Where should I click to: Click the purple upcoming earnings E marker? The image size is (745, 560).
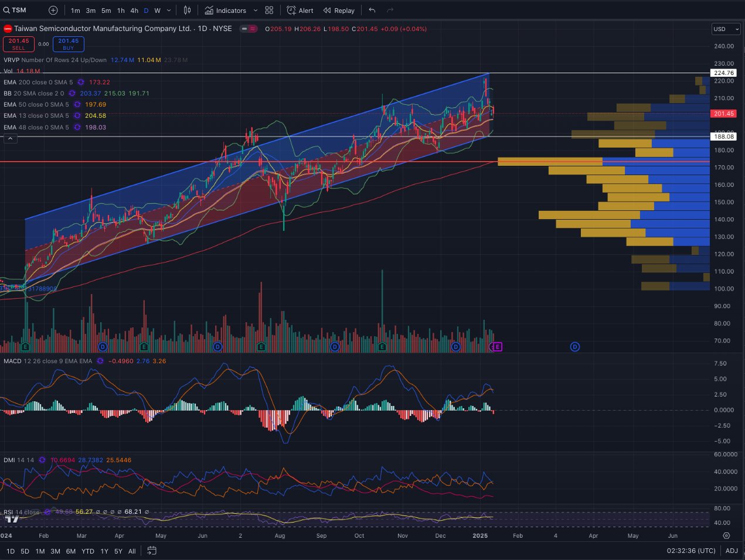(x=498, y=347)
